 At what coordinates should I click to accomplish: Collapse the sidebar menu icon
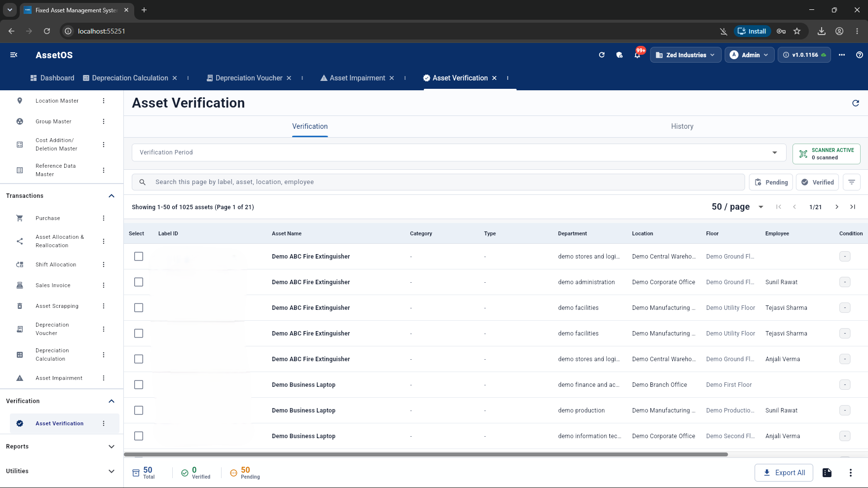click(x=14, y=55)
